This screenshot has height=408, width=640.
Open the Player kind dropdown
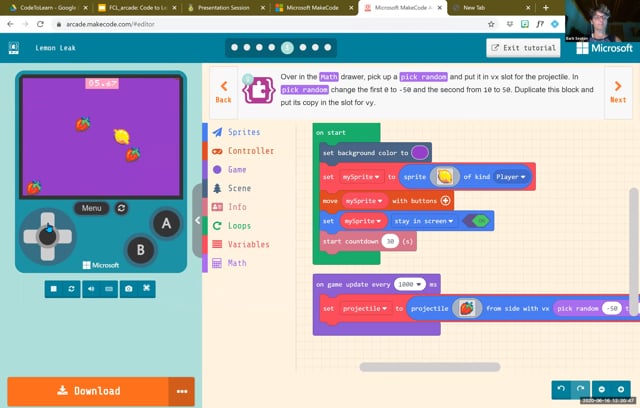(x=510, y=177)
